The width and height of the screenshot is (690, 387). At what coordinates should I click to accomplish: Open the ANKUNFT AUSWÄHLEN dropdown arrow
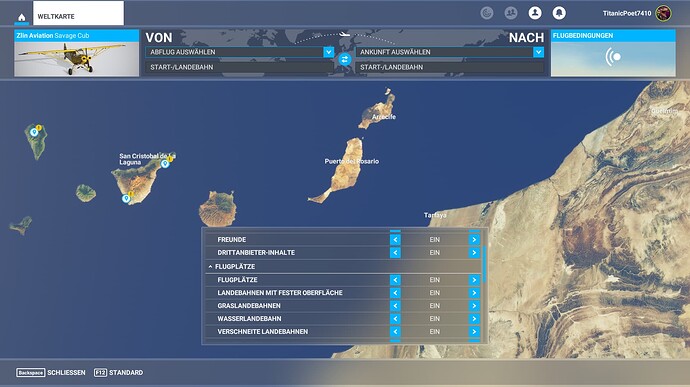(538, 52)
